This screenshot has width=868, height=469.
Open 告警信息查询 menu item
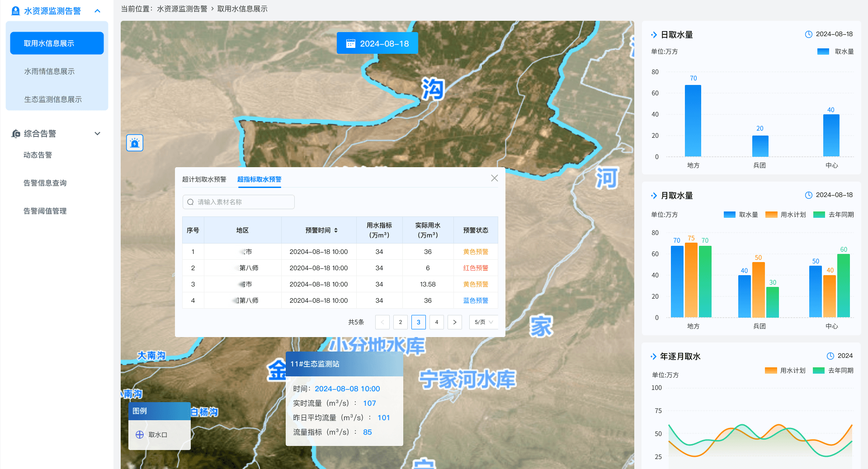[x=45, y=183]
